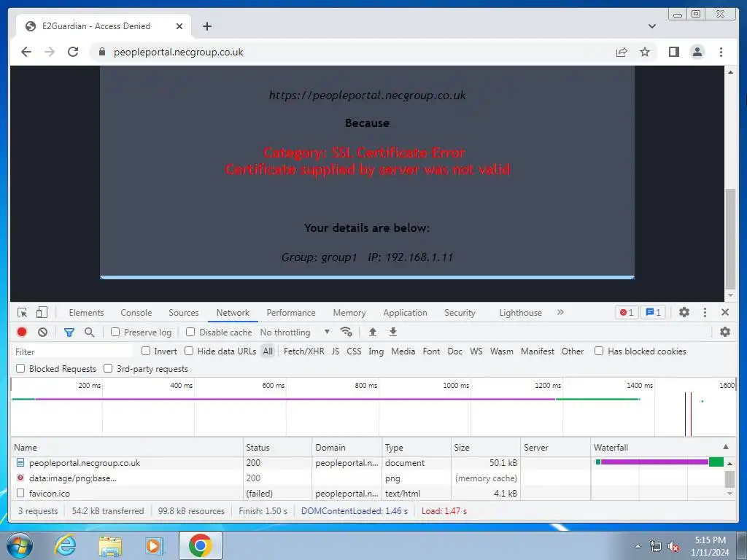Share this page icon

622,52
